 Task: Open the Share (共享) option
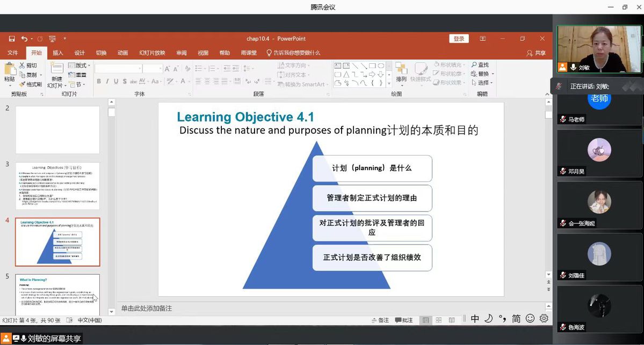tap(536, 53)
